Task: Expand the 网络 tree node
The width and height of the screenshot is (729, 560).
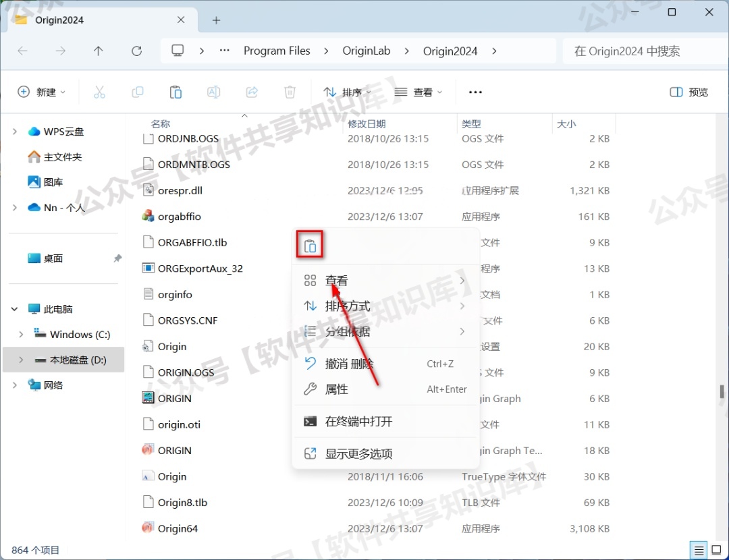Action: [15, 385]
